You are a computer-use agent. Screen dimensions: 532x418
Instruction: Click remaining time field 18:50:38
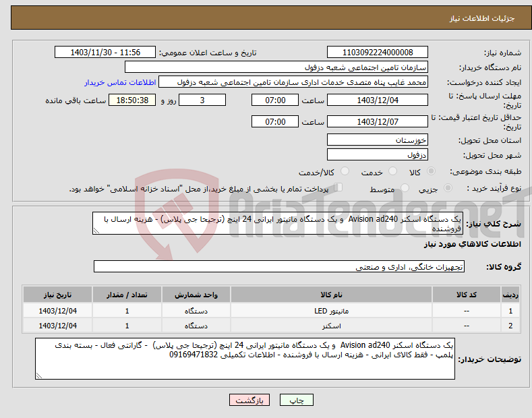132,100
